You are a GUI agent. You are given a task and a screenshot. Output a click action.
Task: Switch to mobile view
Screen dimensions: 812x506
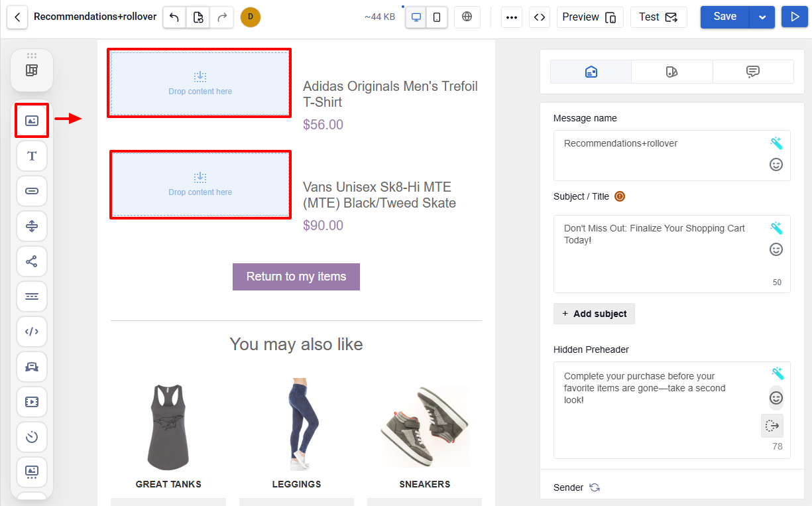coord(437,17)
